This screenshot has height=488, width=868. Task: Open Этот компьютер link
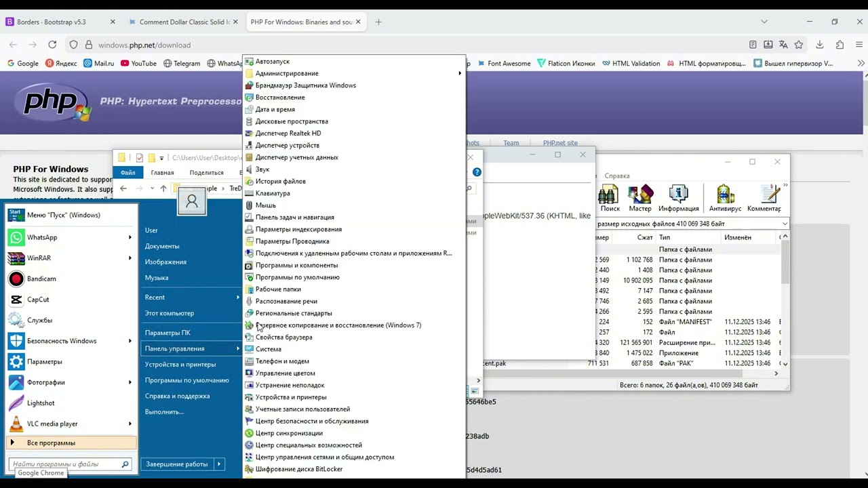(x=170, y=313)
